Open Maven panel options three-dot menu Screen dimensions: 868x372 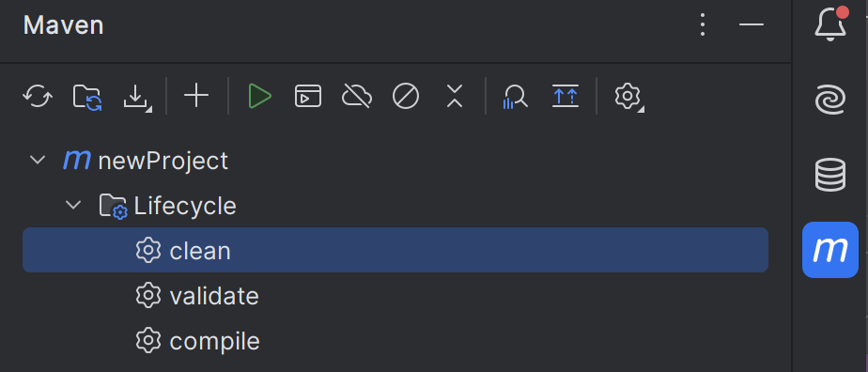[x=703, y=25]
